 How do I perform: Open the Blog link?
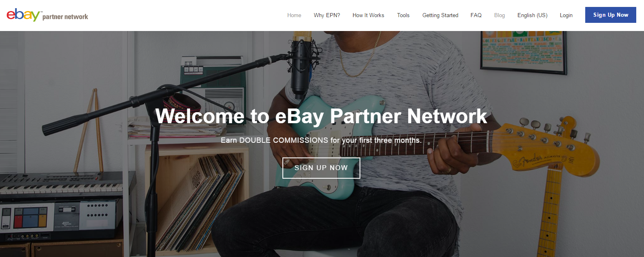(500, 15)
